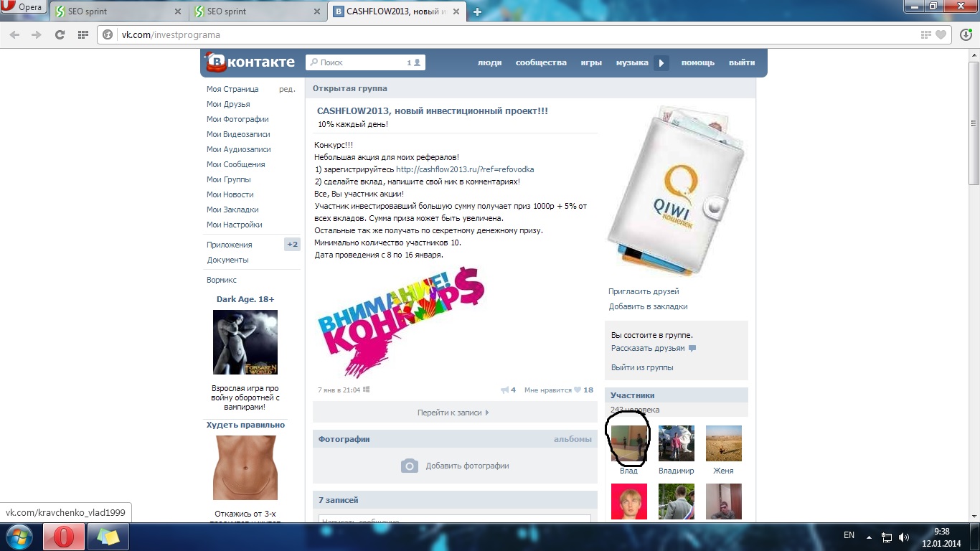Image resolution: width=980 pixels, height=551 pixels.
Task: Click the Худеть правильно ad title
Action: pyautogui.click(x=245, y=425)
